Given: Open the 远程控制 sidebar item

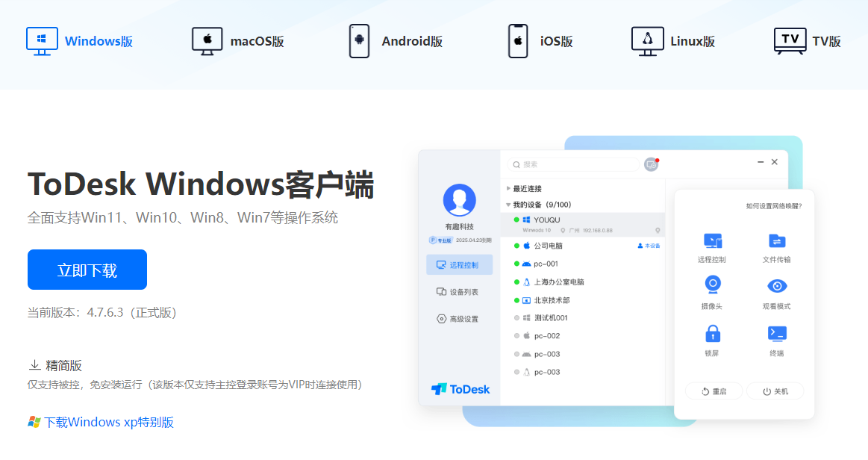Looking at the screenshot, I should [460, 265].
